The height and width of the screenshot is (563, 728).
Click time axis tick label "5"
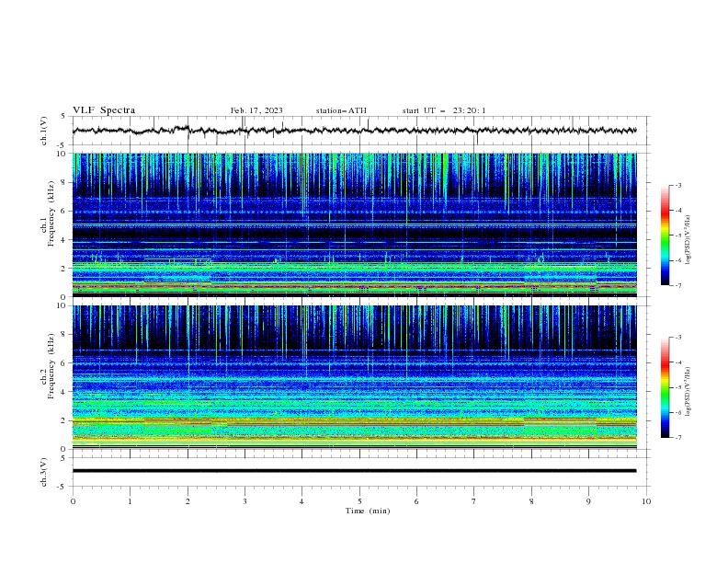(x=359, y=501)
